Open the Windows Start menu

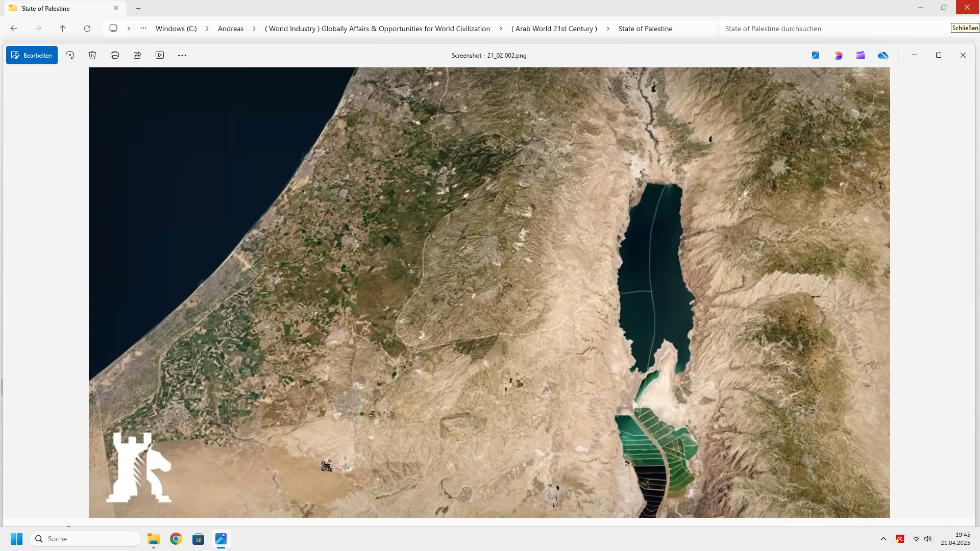tap(16, 539)
